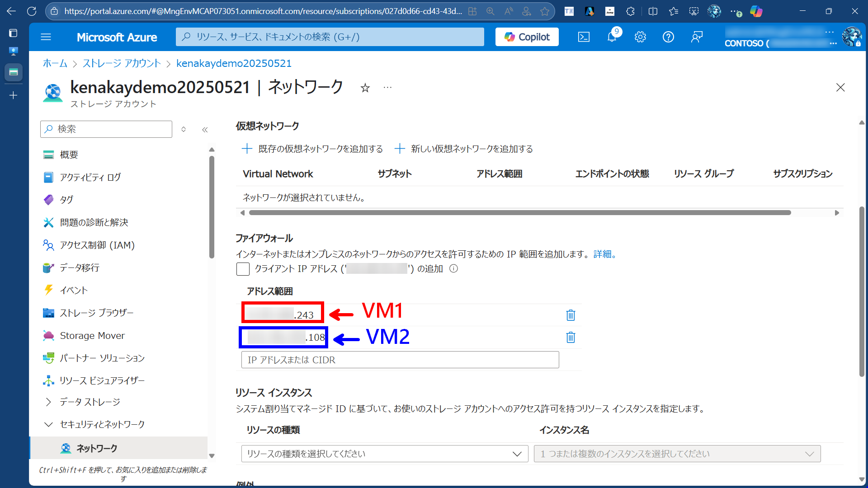
Task: Favorite this resource with the star icon
Action: (x=365, y=88)
